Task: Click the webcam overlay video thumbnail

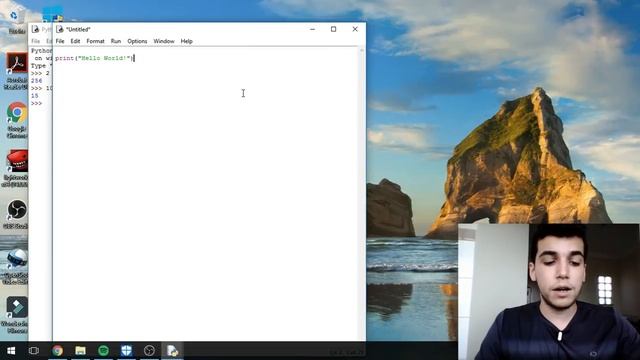Action: 549,291
